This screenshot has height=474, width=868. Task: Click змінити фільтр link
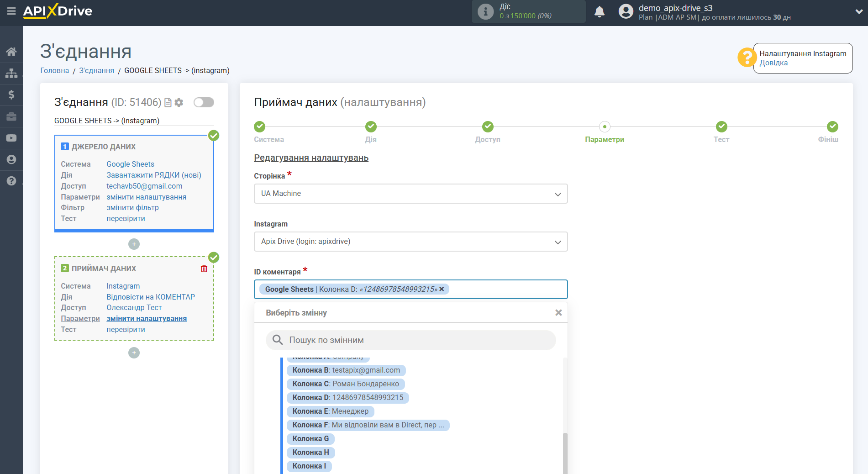133,207
